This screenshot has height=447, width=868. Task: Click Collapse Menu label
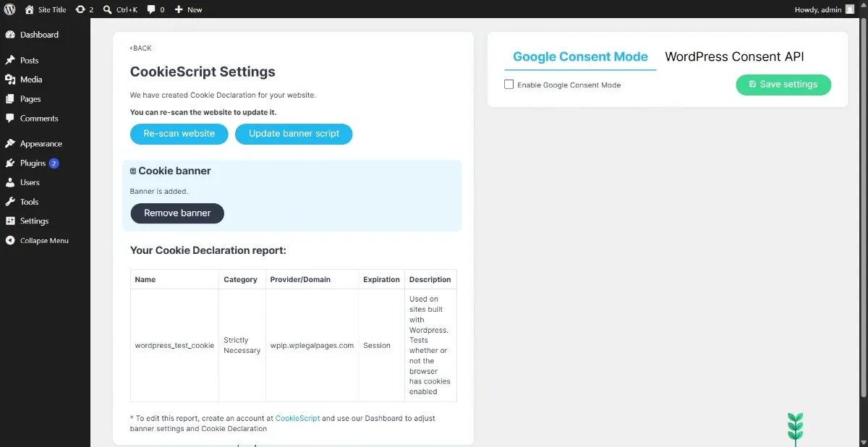click(44, 240)
